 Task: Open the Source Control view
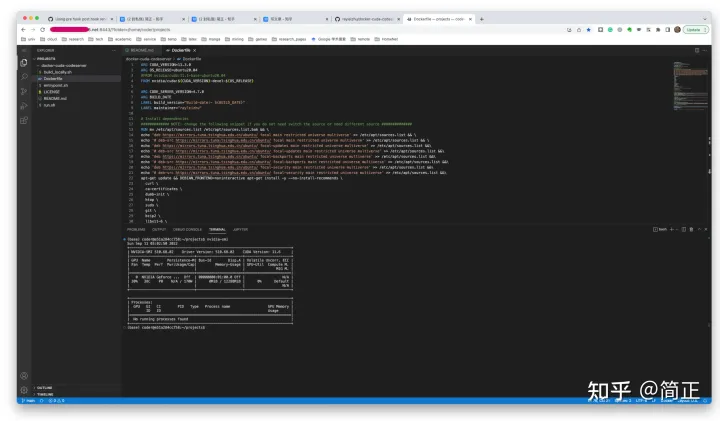pyautogui.click(x=24, y=90)
